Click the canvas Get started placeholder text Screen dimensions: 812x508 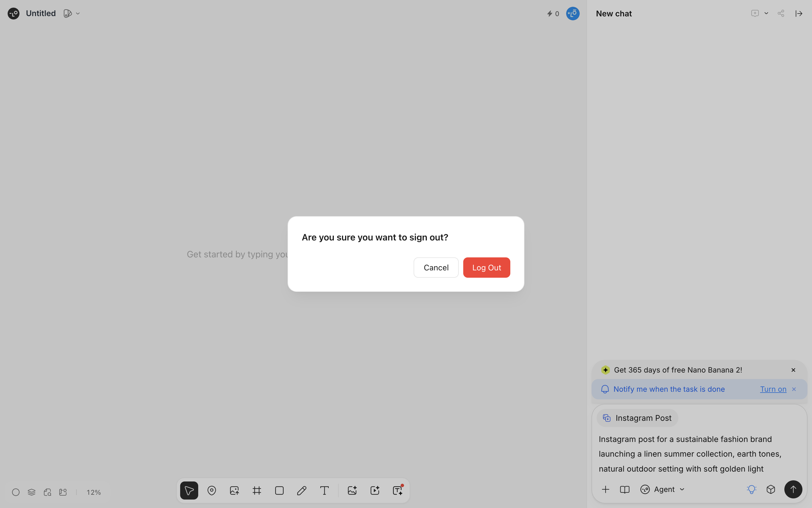(237, 254)
